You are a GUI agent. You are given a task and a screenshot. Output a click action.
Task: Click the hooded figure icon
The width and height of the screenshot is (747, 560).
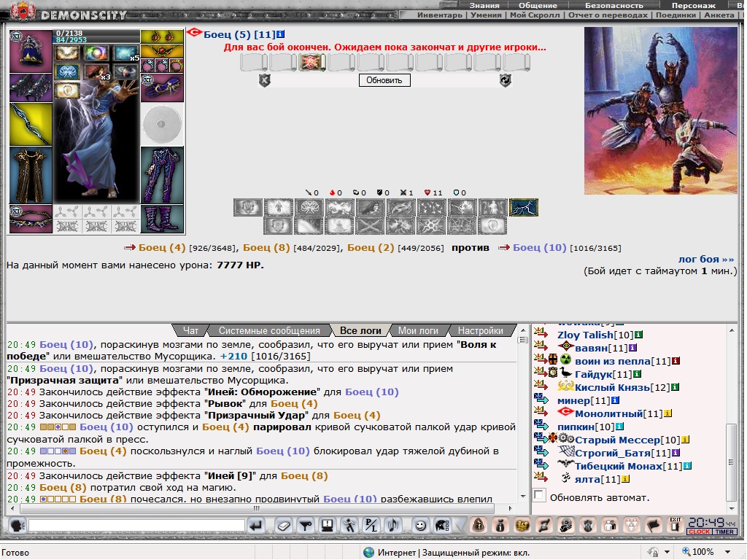point(479,526)
